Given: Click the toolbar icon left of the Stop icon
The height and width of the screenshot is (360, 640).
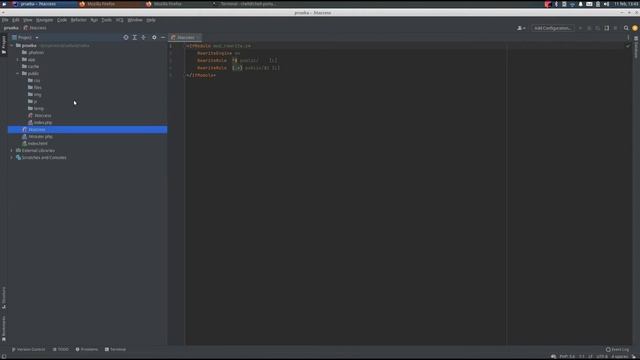Looking at the screenshot, I should pyautogui.click(x=607, y=28).
